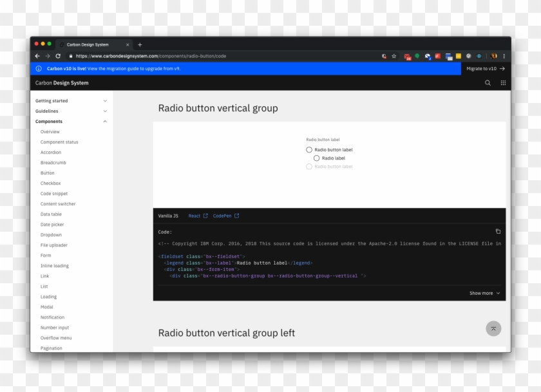Open the Chrome three-dot menu
541x392 pixels.
[504, 56]
